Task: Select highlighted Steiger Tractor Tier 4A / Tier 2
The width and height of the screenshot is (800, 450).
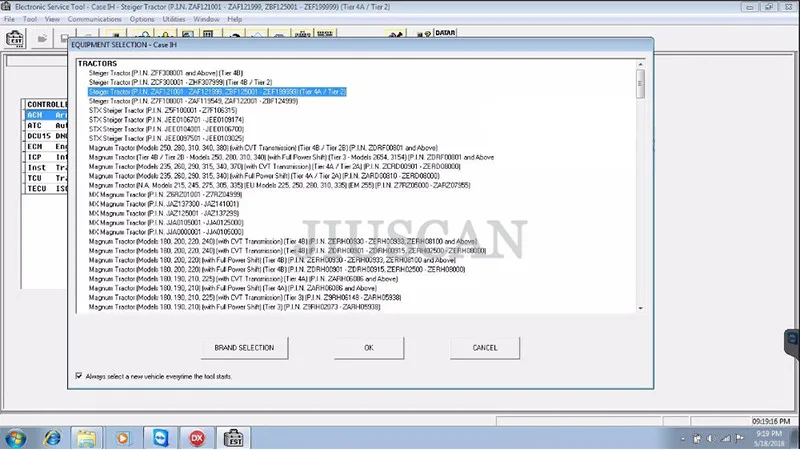Action: [x=217, y=92]
